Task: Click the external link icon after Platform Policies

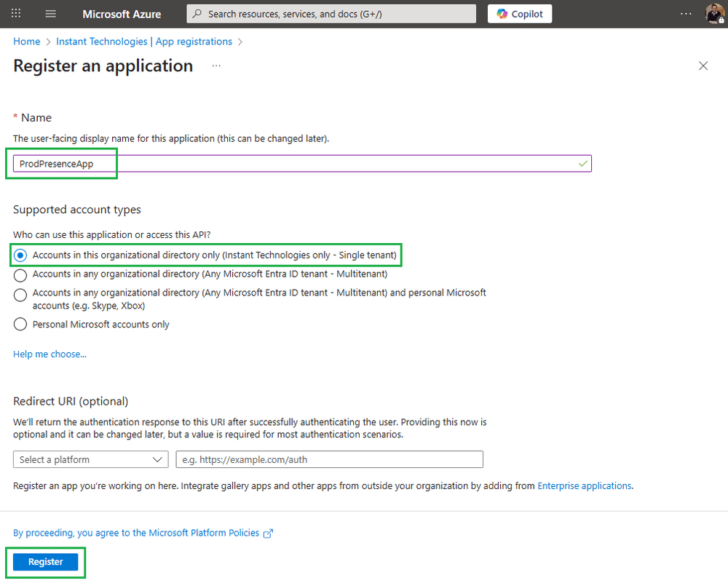Action: pyautogui.click(x=269, y=534)
